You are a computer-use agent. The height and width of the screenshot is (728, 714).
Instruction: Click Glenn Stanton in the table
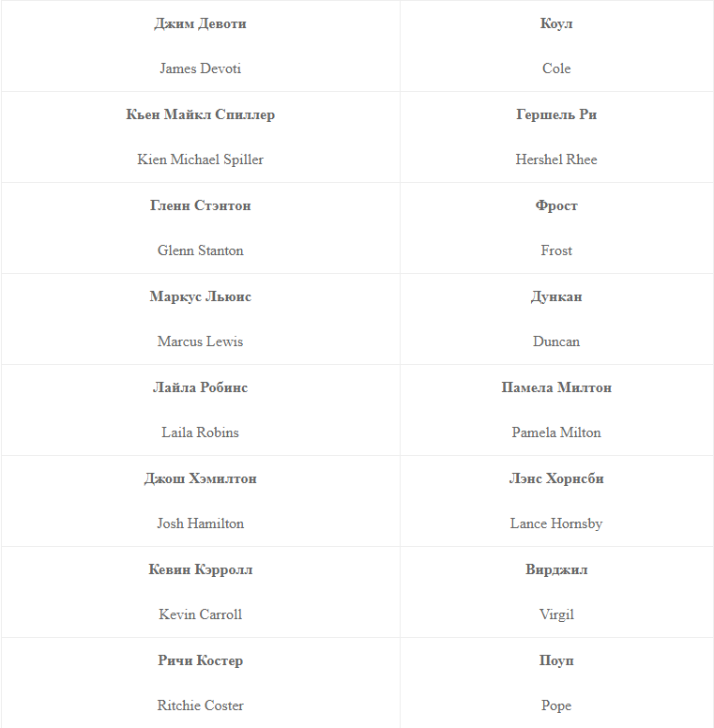[200, 250]
